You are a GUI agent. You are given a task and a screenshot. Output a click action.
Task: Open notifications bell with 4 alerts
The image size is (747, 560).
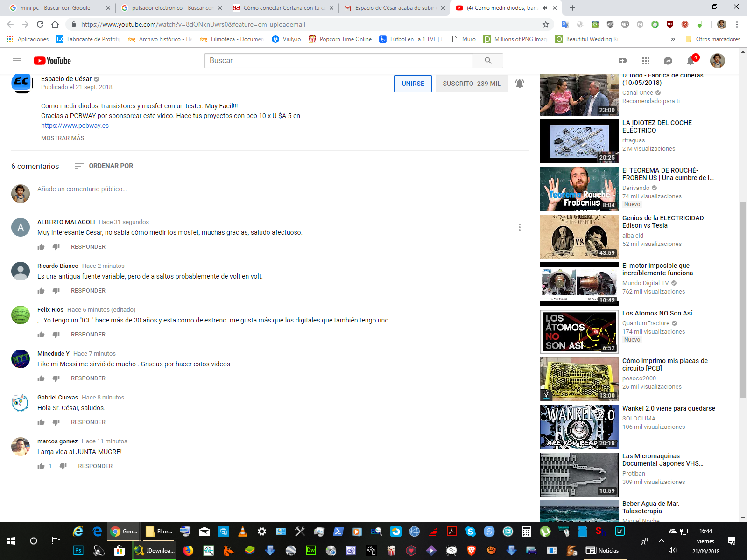click(691, 61)
